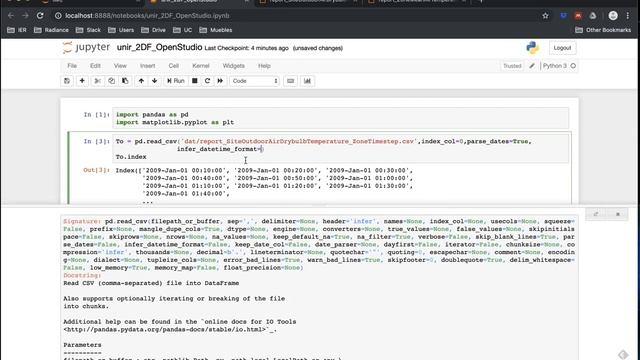The image size is (640, 360).
Task: Click the Jupyter logo
Action: [86, 47]
